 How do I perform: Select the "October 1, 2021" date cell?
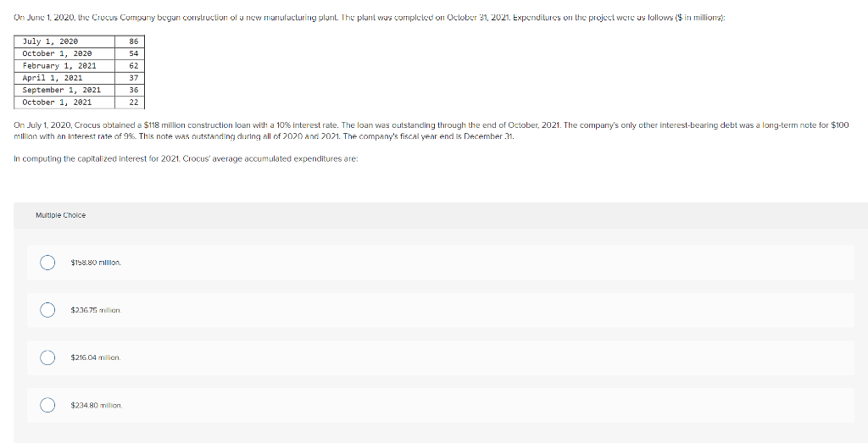pos(64,102)
